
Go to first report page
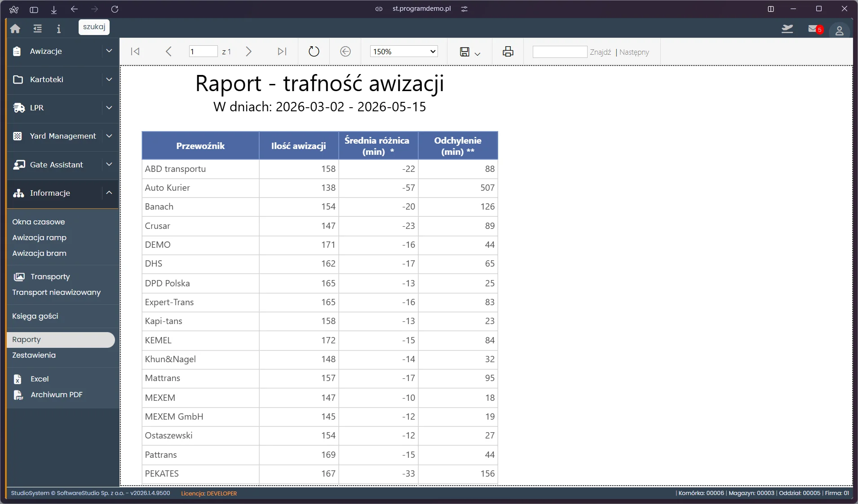pyautogui.click(x=135, y=52)
